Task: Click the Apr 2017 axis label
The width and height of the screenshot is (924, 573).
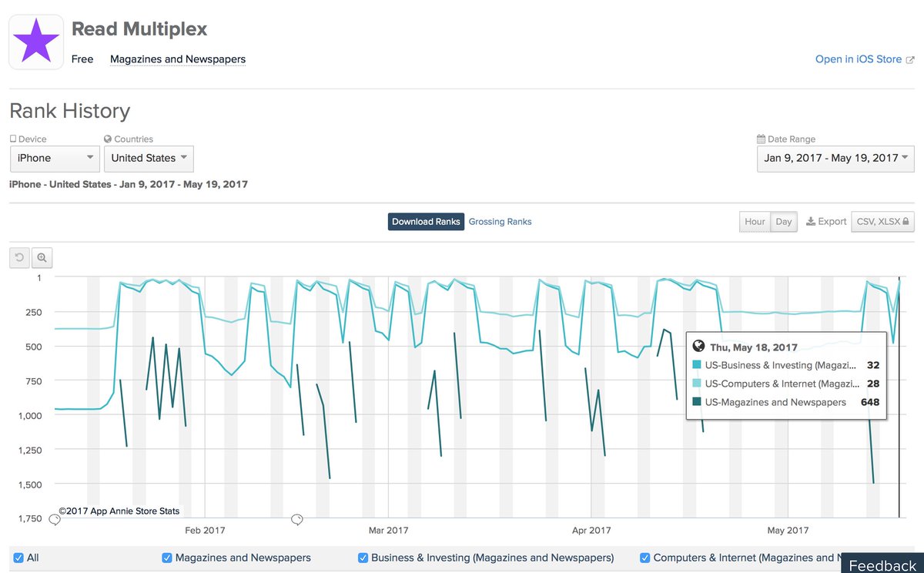Action: [x=591, y=531]
